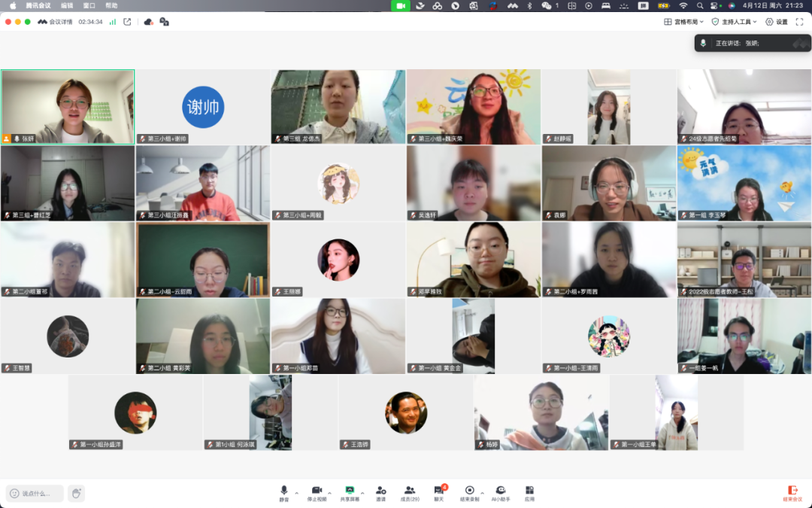Open Control Center in menu bar
Viewport: 812px width, 508px height.
[x=715, y=6]
